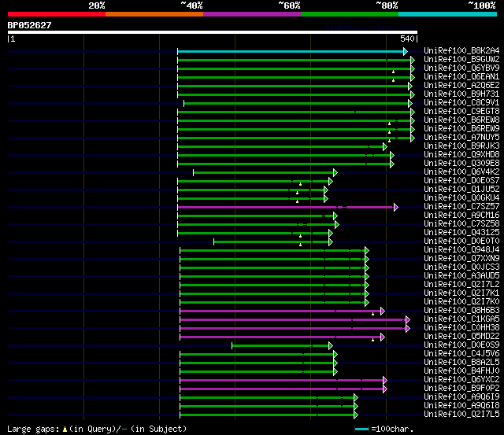Viewport: 504px width, 435px height.
Task: Click UniRef100_Q5MD22 label
Action: point(461,337)
